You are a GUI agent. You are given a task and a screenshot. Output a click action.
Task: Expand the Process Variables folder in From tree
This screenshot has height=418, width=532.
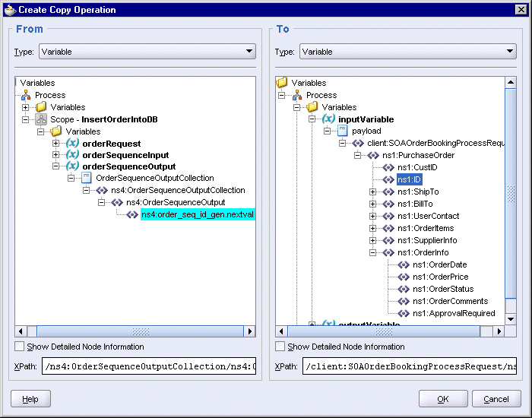coord(25,108)
